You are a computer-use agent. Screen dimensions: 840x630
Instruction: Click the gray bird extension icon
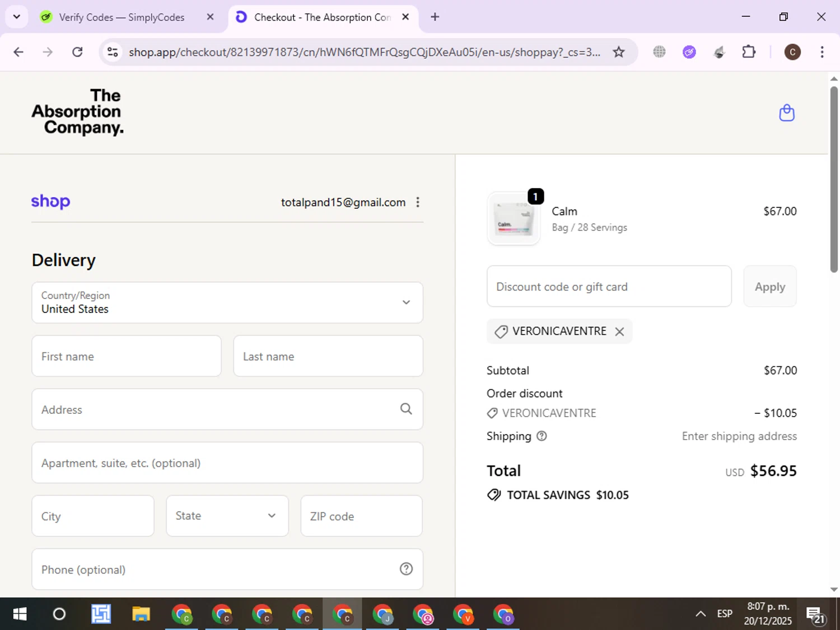click(x=719, y=52)
